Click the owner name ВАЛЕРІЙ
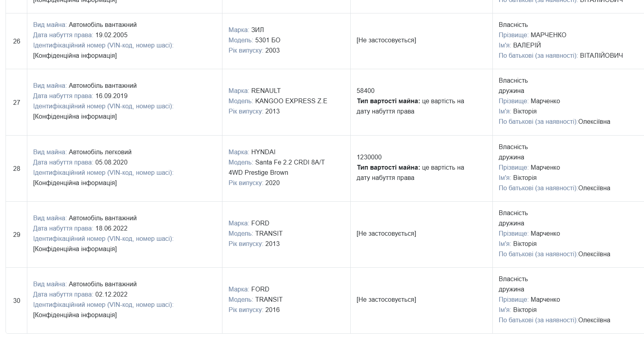644x344 pixels. [527, 45]
